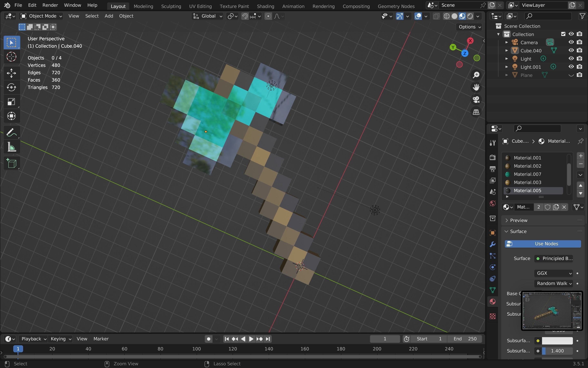Select Material.007 in the slot list

click(x=533, y=174)
